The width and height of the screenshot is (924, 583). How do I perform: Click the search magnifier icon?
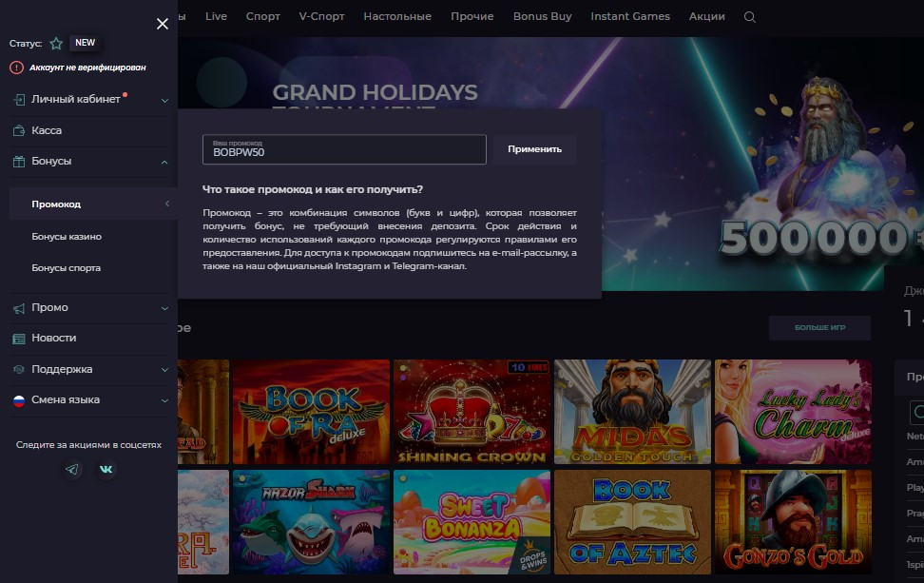750,17
